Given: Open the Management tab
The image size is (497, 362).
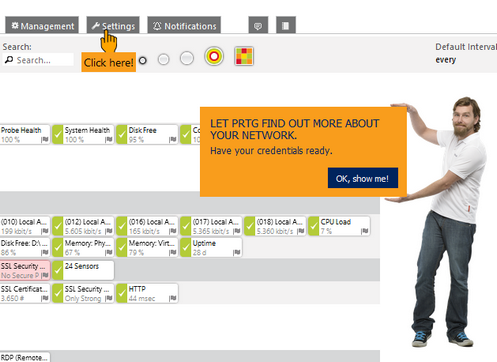Looking at the screenshot, I should click(x=42, y=25).
